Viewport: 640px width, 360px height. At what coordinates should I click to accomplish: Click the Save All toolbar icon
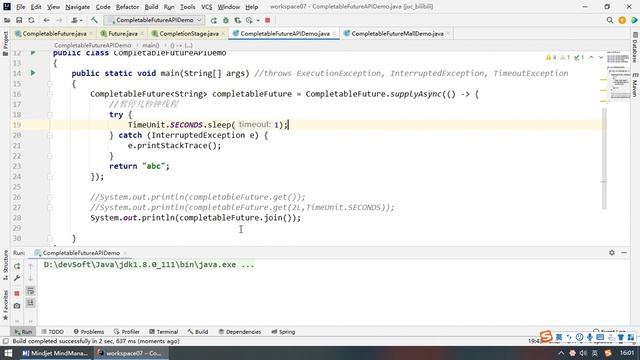point(19,20)
